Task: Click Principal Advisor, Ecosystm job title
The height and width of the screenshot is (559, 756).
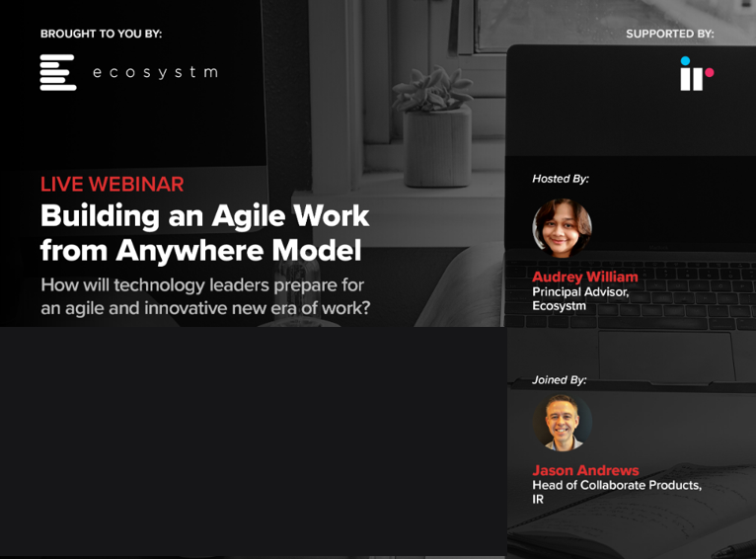Action: 580,298
